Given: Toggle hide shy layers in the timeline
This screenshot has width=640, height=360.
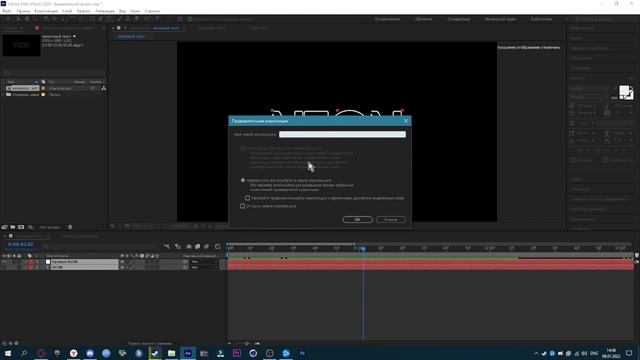Looking at the screenshot, I should 189,247.
